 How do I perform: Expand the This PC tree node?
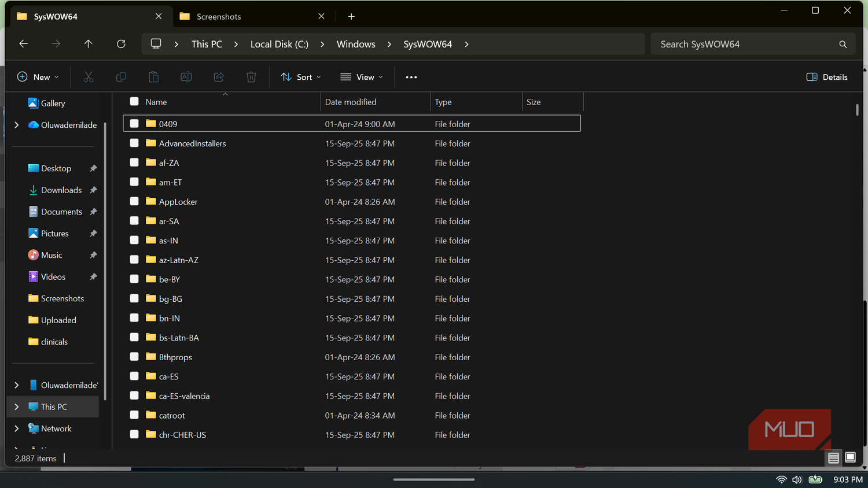(x=16, y=407)
